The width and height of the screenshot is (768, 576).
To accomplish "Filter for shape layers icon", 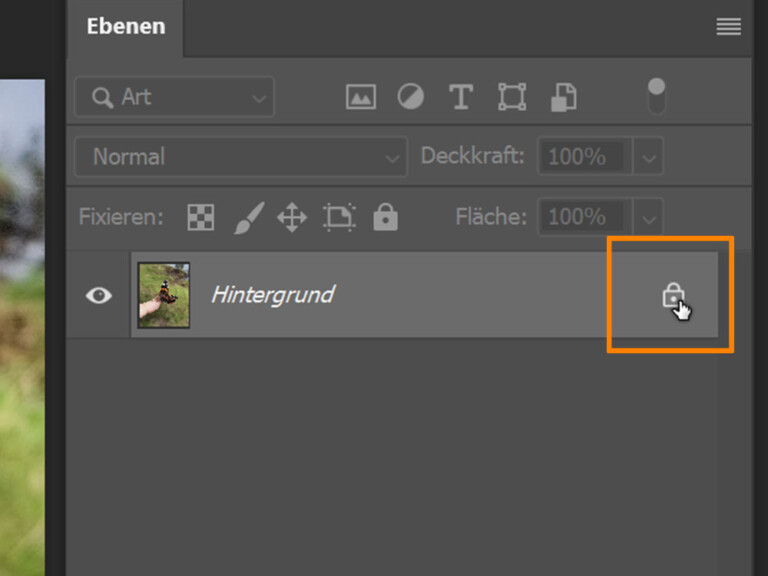I will (512, 96).
